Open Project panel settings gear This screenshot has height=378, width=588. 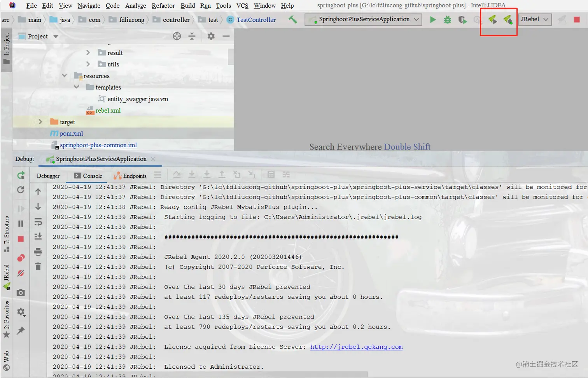tap(211, 36)
